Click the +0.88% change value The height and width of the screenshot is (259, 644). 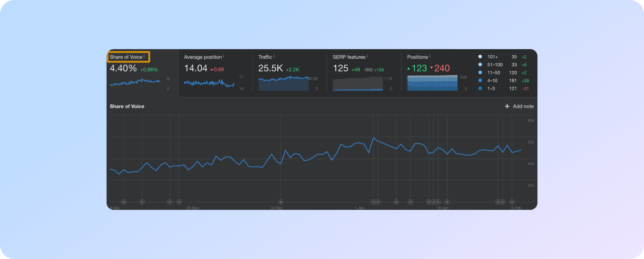point(149,70)
